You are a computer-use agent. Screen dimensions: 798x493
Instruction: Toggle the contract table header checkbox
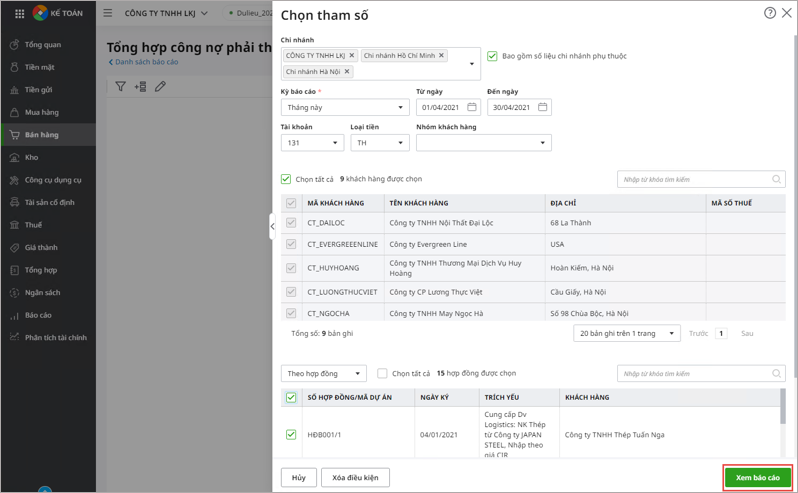coord(291,397)
